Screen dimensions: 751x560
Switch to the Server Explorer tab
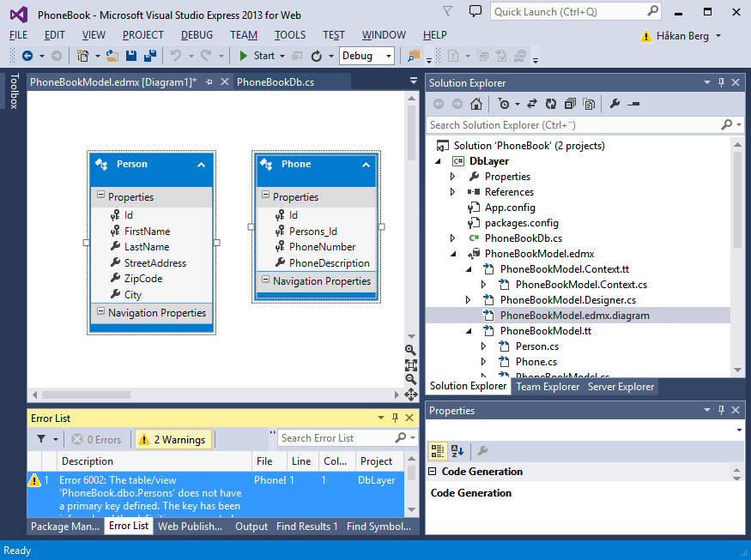point(621,387)
